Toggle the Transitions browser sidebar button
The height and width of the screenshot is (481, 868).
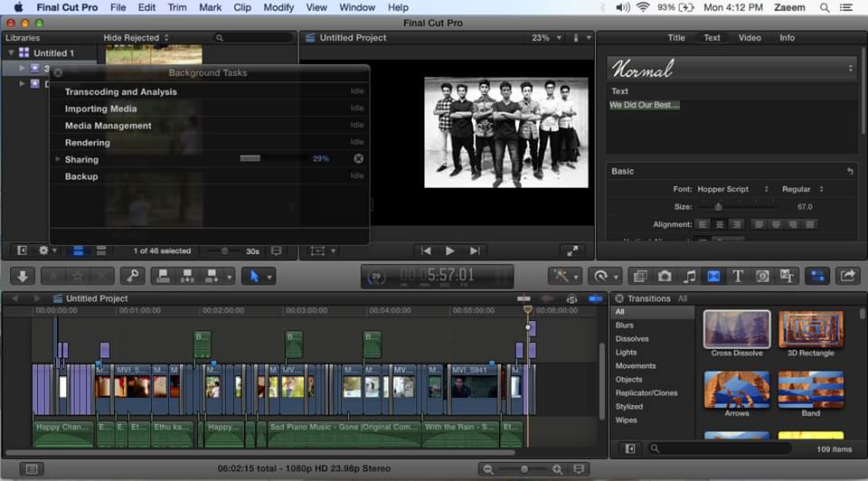(x=630, y=448)
